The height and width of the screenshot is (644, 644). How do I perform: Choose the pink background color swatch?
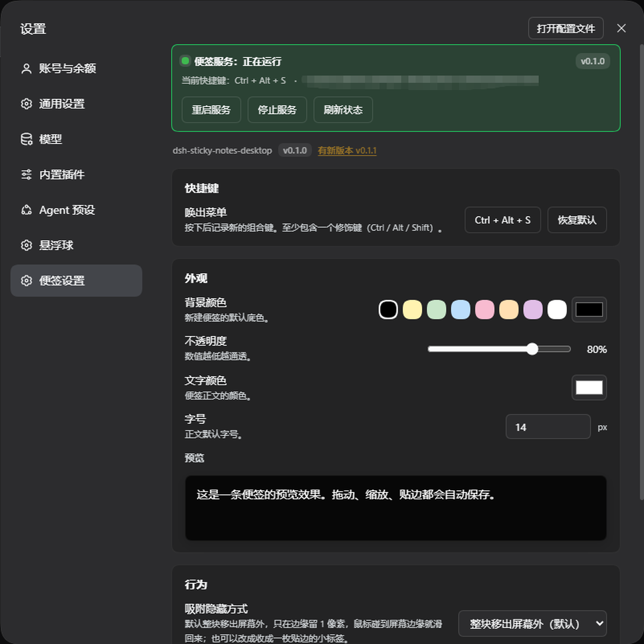485,310
